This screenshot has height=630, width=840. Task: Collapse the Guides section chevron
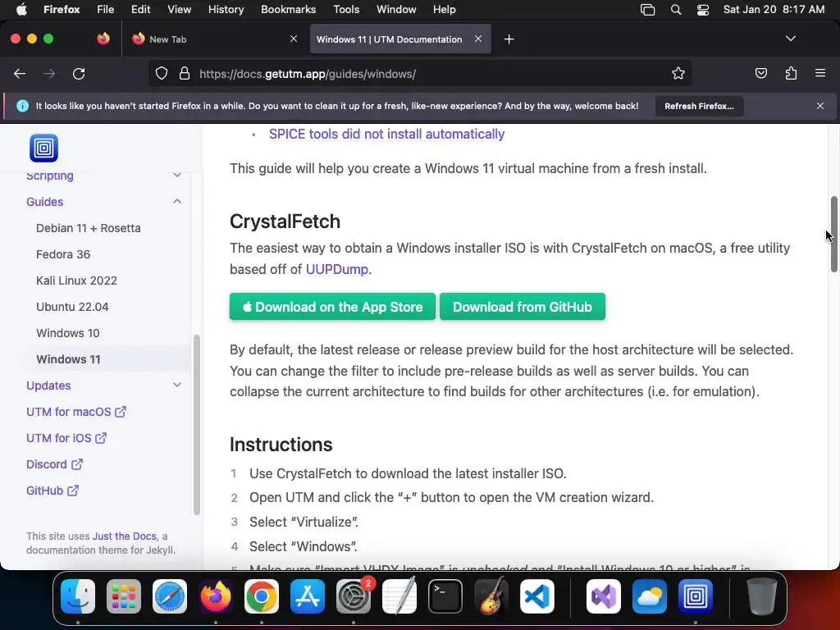point(177,202)
